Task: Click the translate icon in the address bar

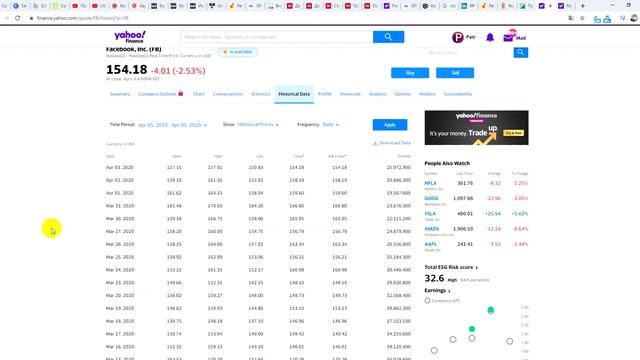Action: coord(571,18)
